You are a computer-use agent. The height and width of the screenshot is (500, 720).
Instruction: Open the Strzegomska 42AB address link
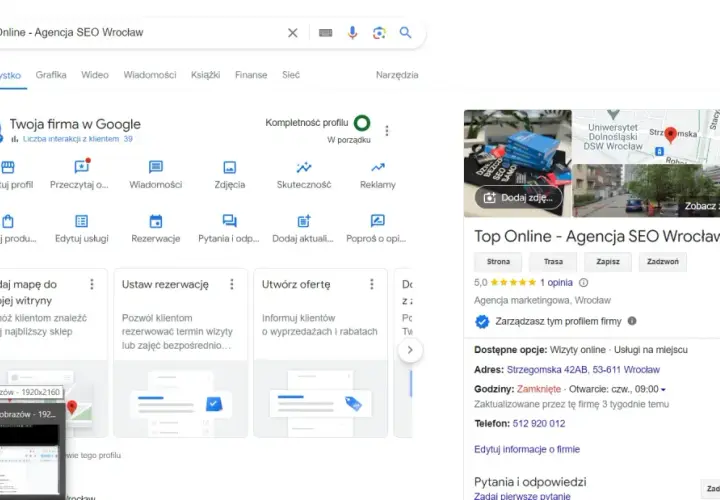583,370
